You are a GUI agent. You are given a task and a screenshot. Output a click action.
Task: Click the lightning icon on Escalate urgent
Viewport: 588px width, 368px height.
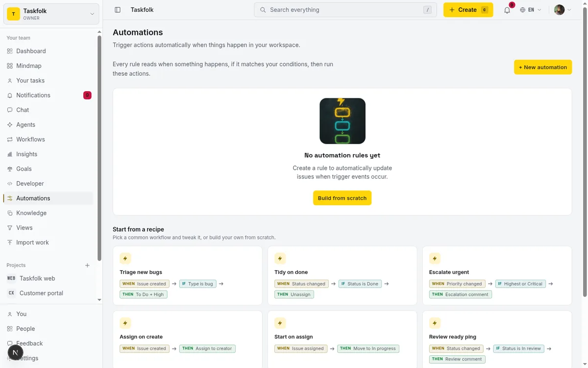click(435, 259)
